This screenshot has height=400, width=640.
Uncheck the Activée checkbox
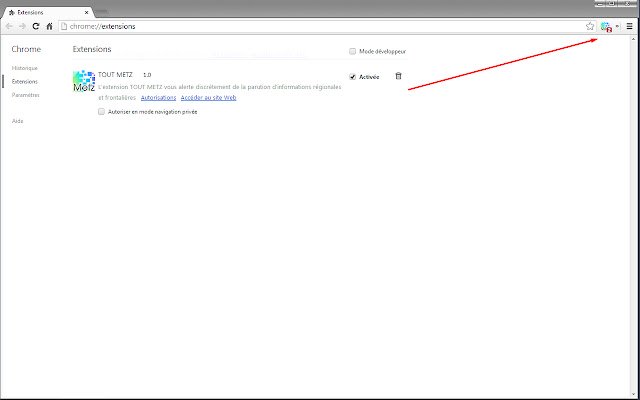353,77
